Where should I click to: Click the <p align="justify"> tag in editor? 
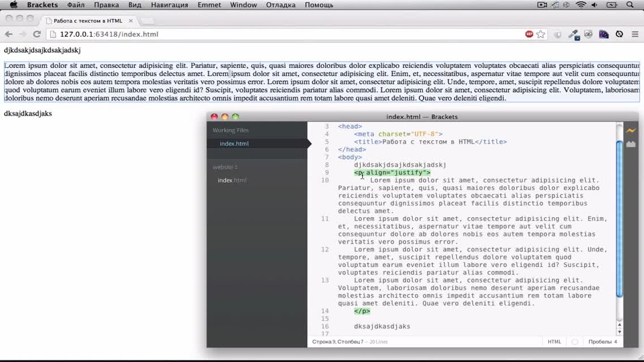point(392,173)
